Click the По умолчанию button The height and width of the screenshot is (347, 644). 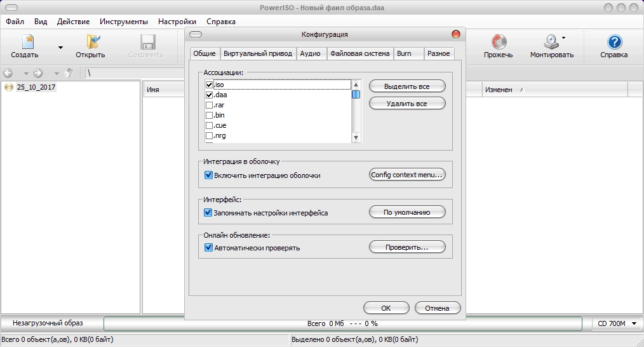pos(407,212)
